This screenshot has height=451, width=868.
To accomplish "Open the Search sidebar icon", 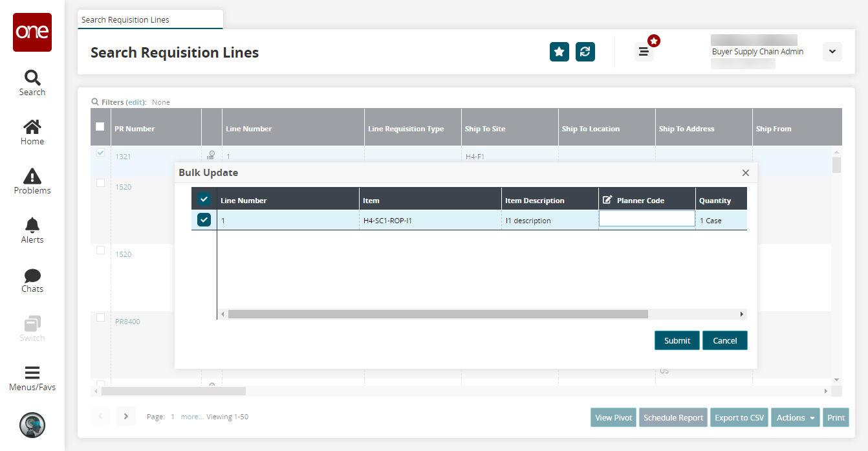I will click(x=32, y=83).
